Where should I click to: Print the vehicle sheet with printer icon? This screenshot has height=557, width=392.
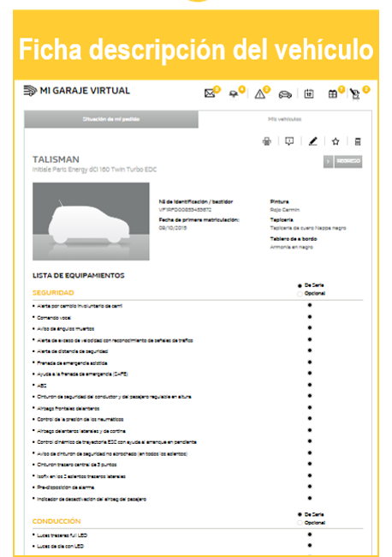[x=267, y=141]
